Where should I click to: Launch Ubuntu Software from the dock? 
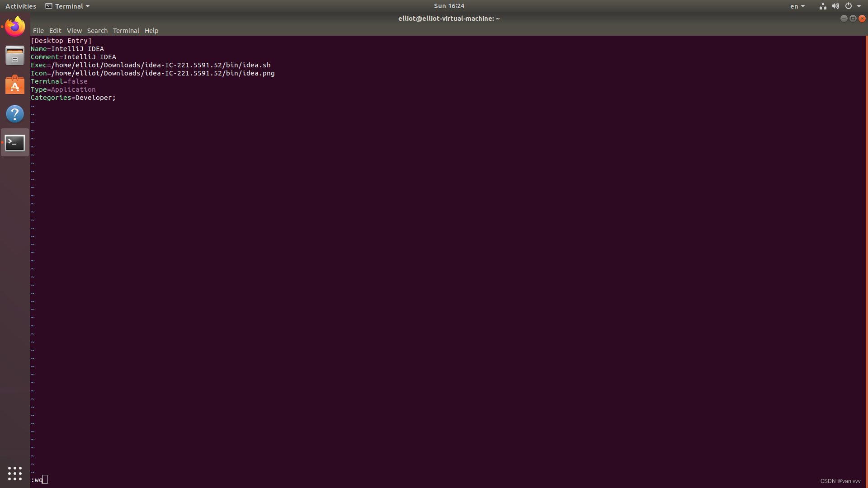15,85
